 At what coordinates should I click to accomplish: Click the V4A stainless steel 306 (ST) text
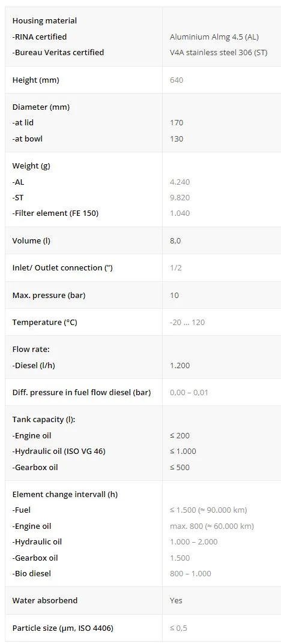pyautogui.click(x=219, y=52)
